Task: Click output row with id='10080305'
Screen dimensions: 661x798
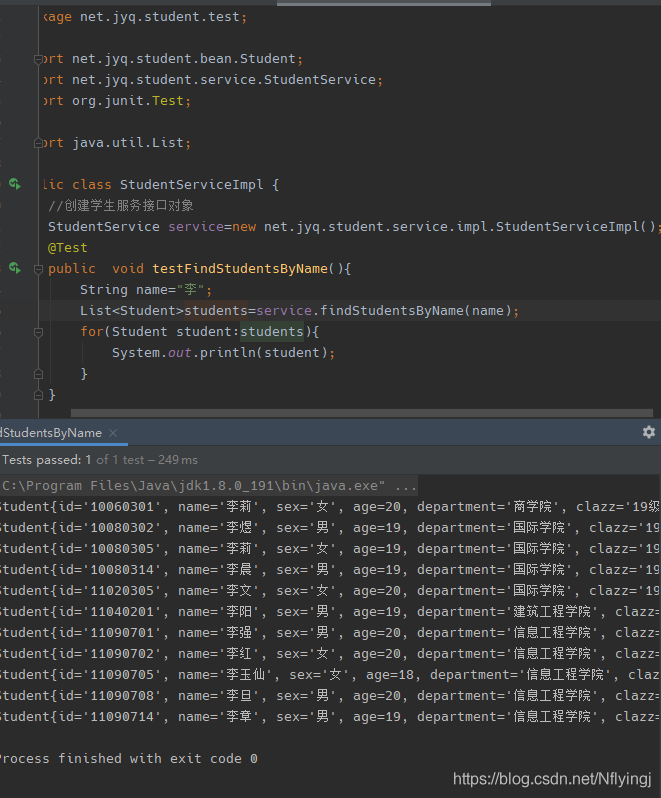Action: click(330, 549)
